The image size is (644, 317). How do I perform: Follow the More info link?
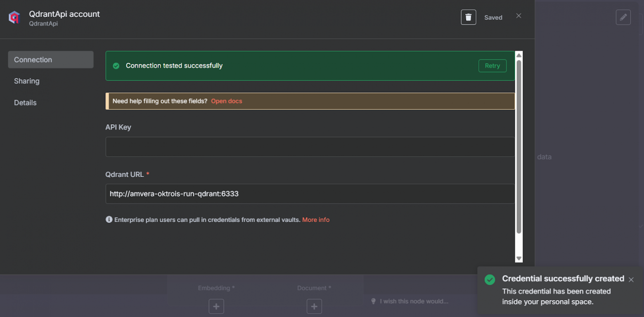(x=316, y=220)
